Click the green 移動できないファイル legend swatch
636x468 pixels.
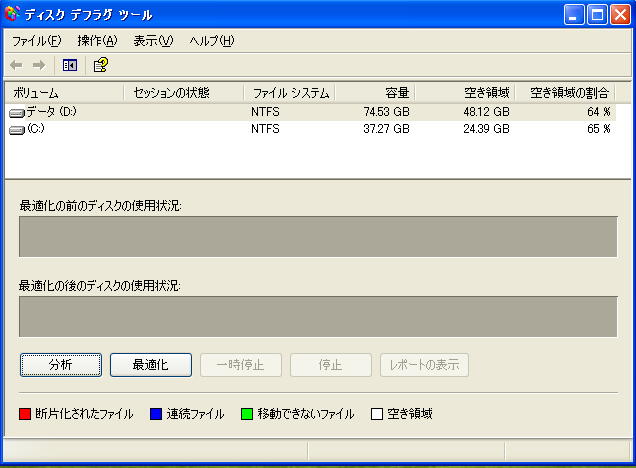click(247, 414)
